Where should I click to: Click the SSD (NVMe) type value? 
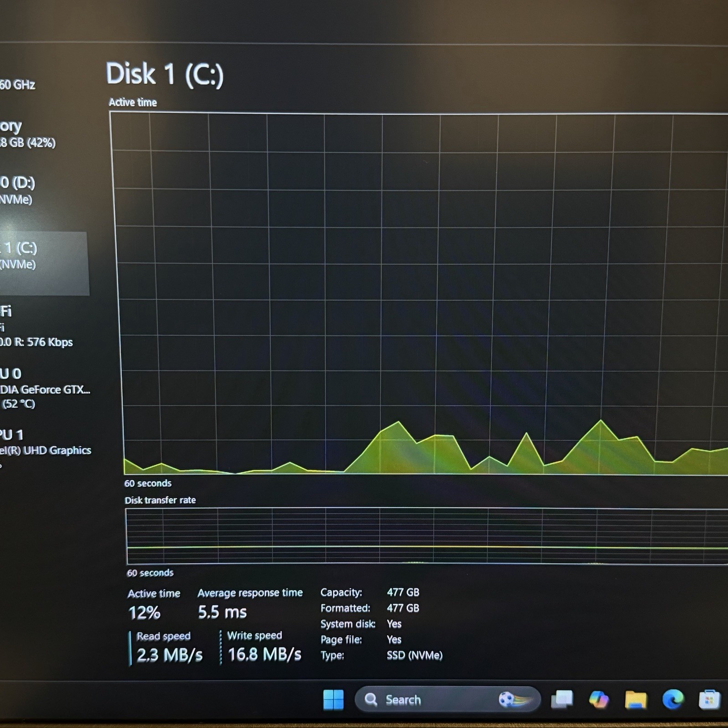click(415, 656)
